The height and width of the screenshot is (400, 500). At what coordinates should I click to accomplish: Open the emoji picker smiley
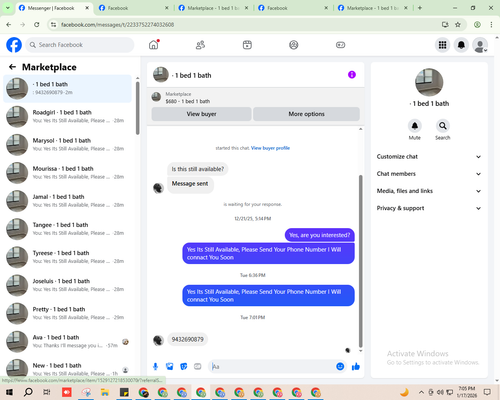click(x=340, y=367)
